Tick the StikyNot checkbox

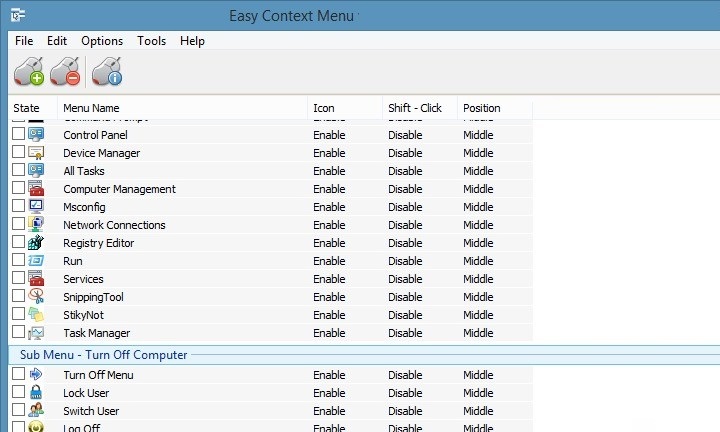click(18, 314)
